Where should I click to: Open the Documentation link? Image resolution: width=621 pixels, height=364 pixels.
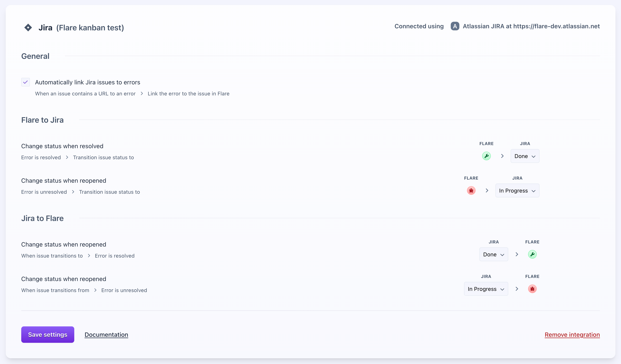click(x=106, y=335)
